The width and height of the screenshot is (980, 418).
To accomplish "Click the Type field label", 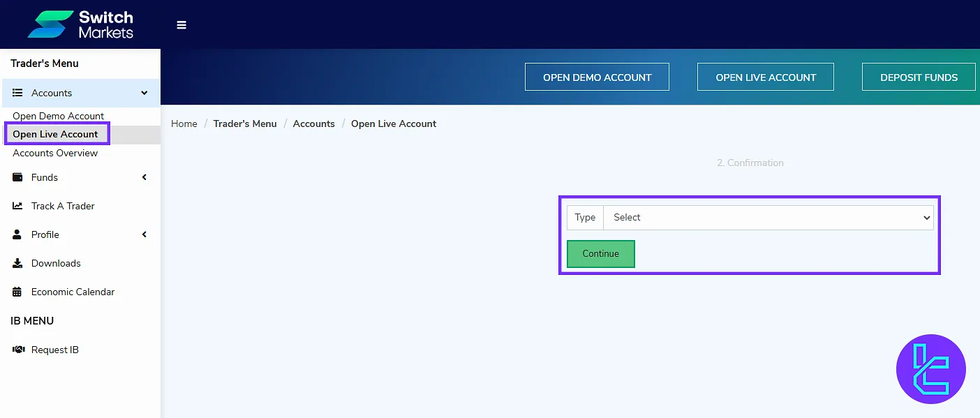I will pos(585,218).
